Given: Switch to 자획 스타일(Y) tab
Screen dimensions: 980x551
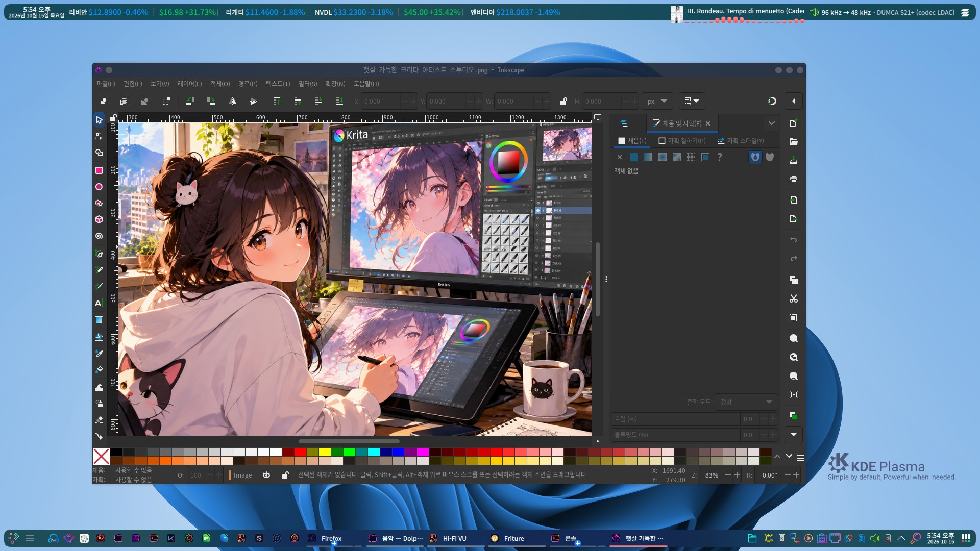Looking at the screenshot, I should [741, 141].
